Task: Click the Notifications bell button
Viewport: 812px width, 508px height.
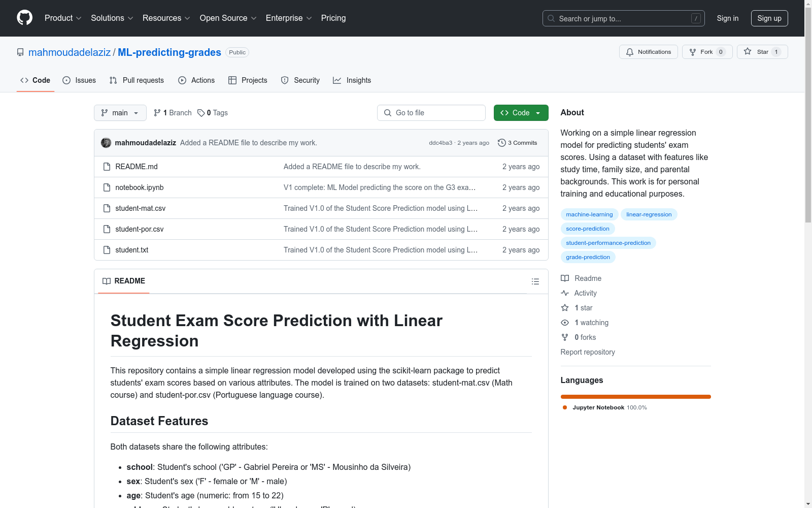Action: pos(648,52)
